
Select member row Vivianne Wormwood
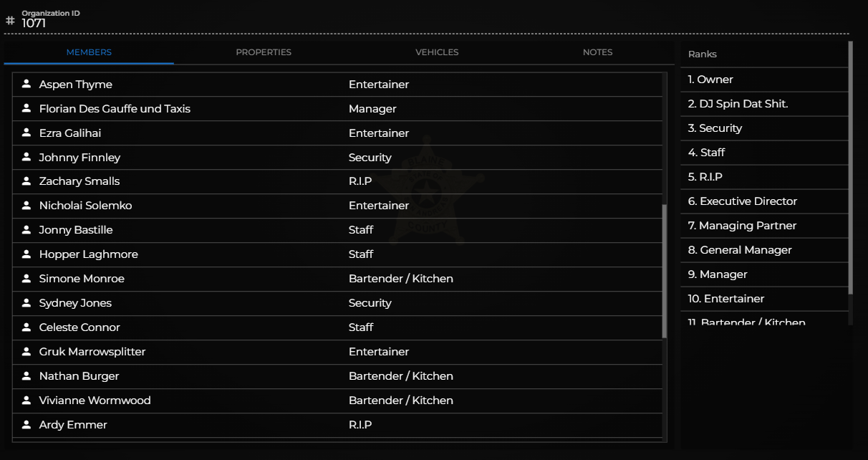pyautogui.click(x=337, y=401)
